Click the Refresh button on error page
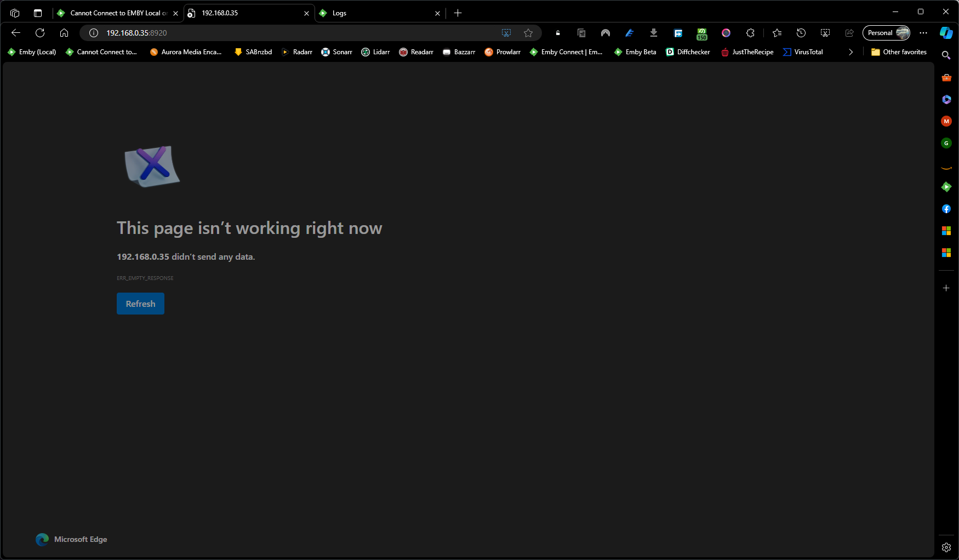Viewport: 959px width, 560px height. point(140,304)
